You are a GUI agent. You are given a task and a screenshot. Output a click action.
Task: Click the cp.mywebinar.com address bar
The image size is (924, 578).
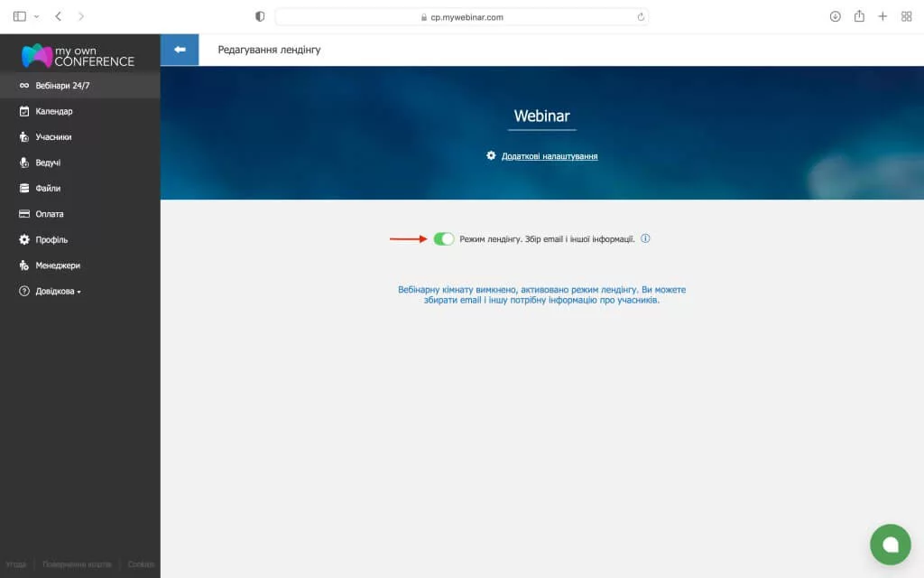461,16
